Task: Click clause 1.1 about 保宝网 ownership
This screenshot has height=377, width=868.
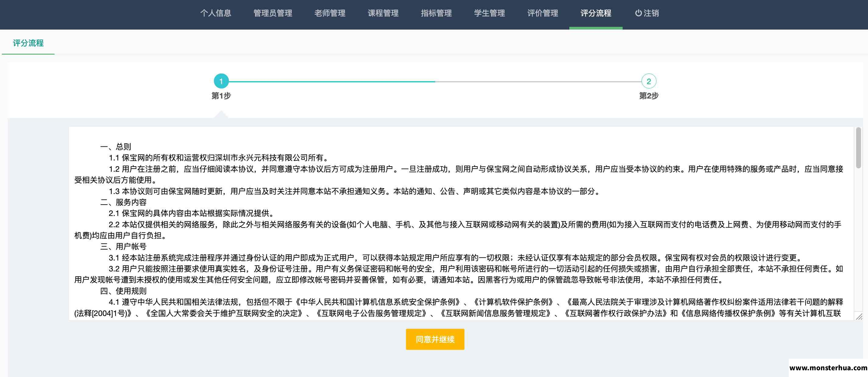Action: [220, 158]
